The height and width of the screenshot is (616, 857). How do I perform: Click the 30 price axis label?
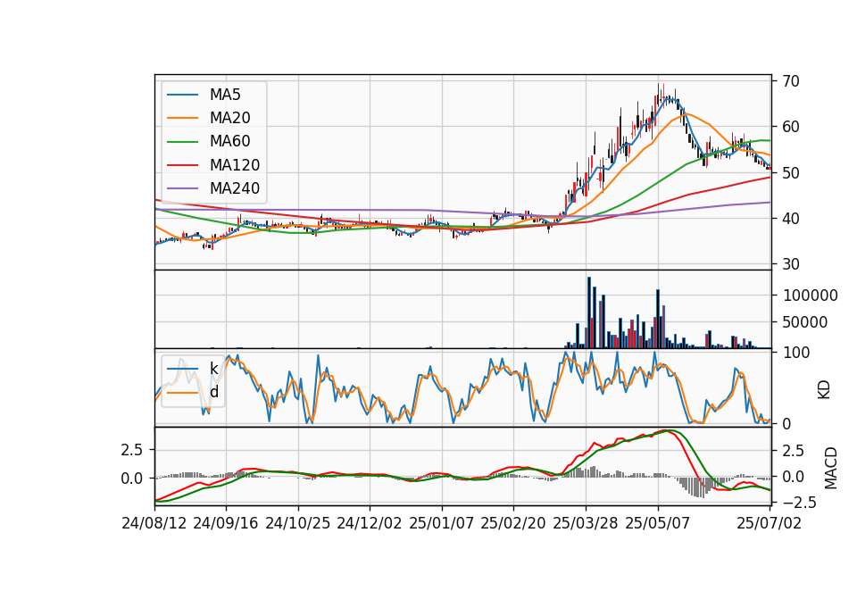click(791, 264)
